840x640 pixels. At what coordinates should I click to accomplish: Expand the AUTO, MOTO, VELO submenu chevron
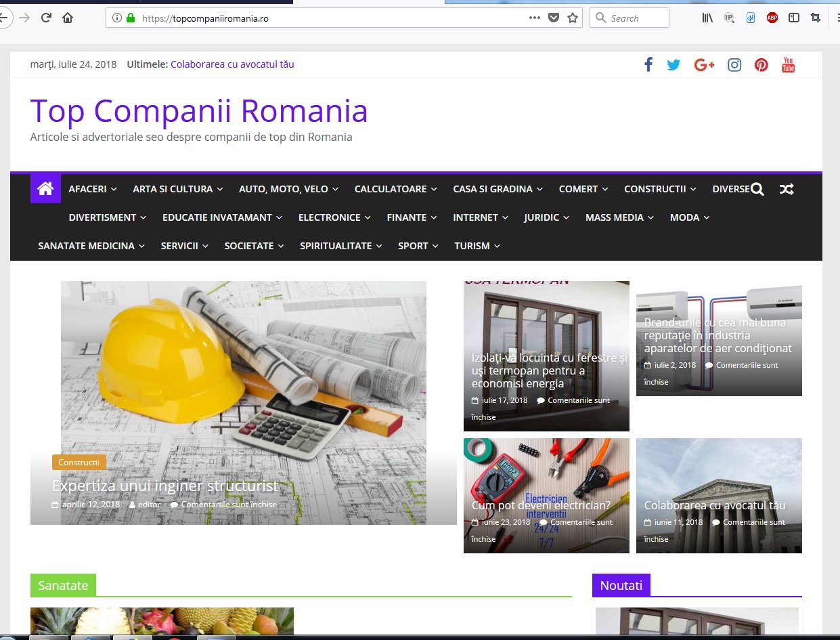coord(335,190)
